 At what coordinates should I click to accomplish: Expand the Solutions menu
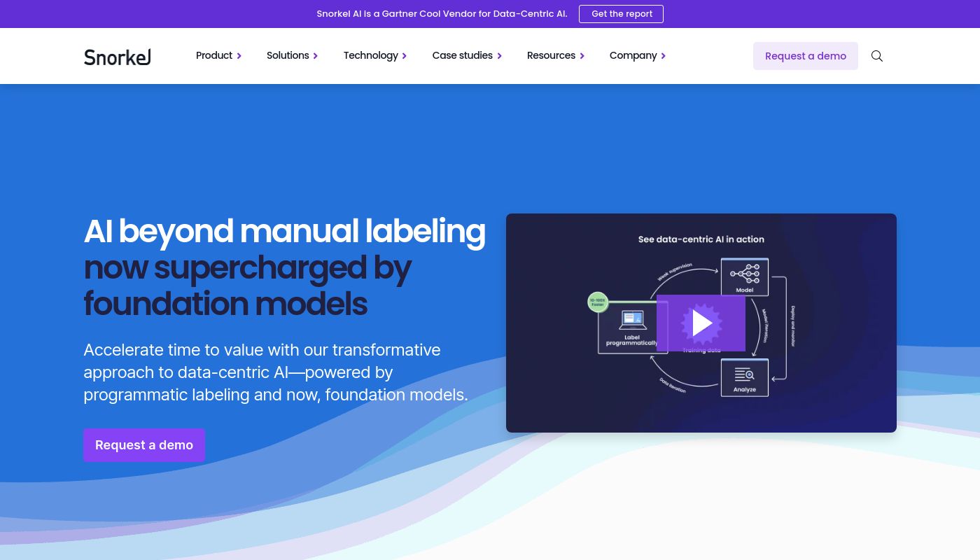(292, 55)
